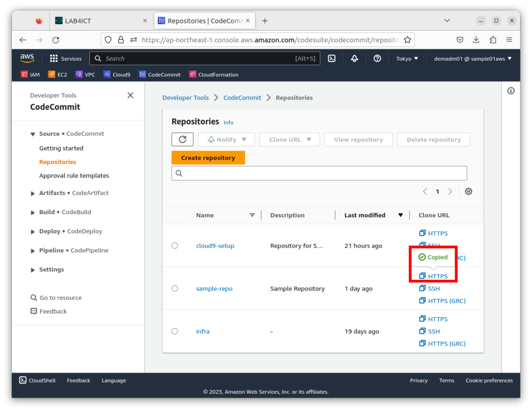Viewport: 532px width, 411px height.
Task: Open the sample-repo repository link
Action: (214, 289)
